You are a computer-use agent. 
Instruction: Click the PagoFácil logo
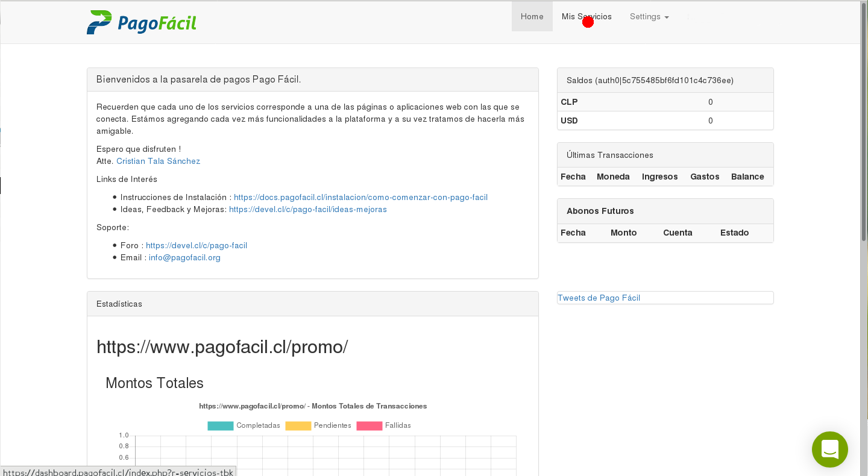[x=142, y=22]
